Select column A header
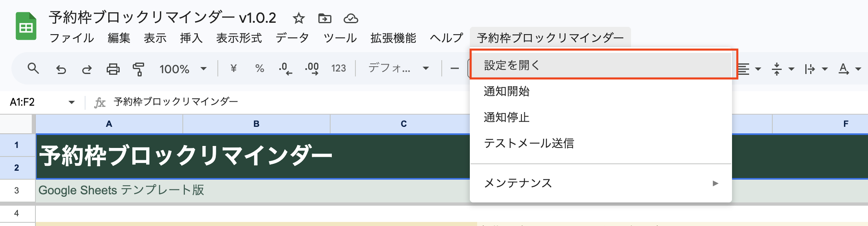Image resolution: width=868 pixels, height=226 pixels. click(109, 124)
